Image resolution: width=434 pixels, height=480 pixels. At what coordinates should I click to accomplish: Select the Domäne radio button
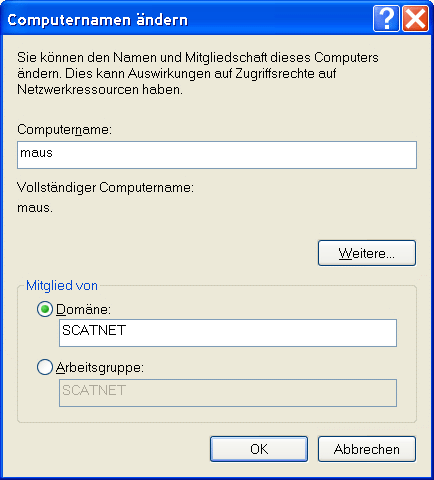45,309
